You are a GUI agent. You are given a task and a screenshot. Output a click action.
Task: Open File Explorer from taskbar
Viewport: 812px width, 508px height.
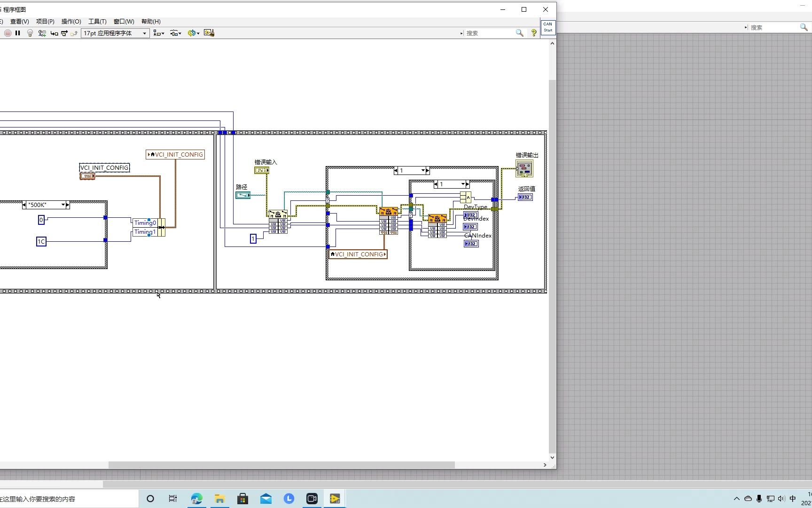219,499
